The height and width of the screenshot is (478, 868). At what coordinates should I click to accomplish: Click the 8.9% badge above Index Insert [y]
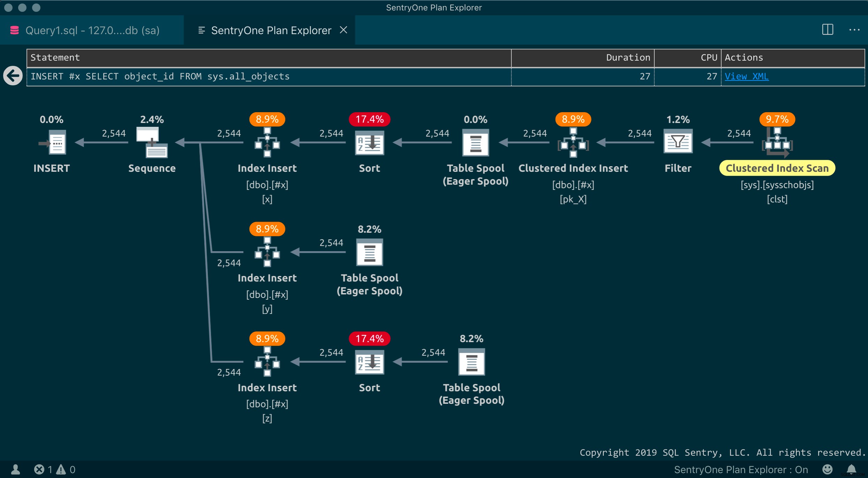pos(267,229)
